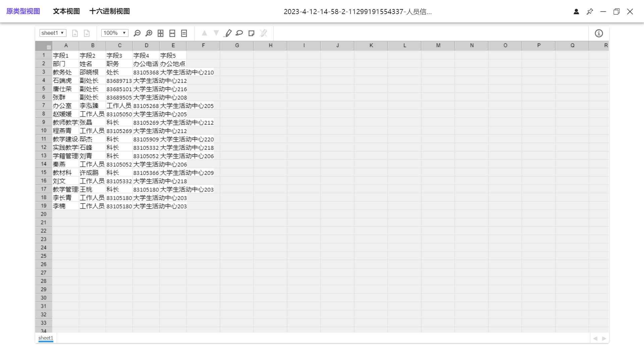Select the sheet1 tab at bottom

click(x=46, y=338)
